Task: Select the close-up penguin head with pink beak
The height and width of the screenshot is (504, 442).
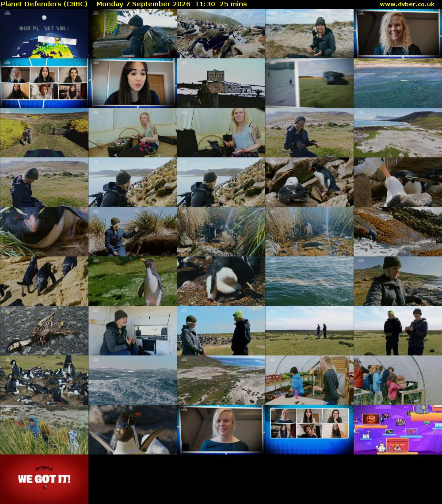Action: 44,231
